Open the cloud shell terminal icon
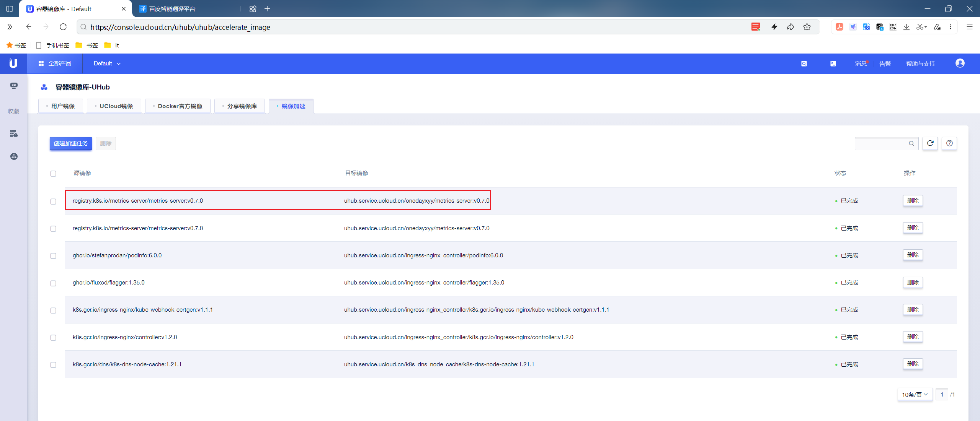The width and height of the screenshot is (980, 421). pyautogui.click(x=833, y=63)
